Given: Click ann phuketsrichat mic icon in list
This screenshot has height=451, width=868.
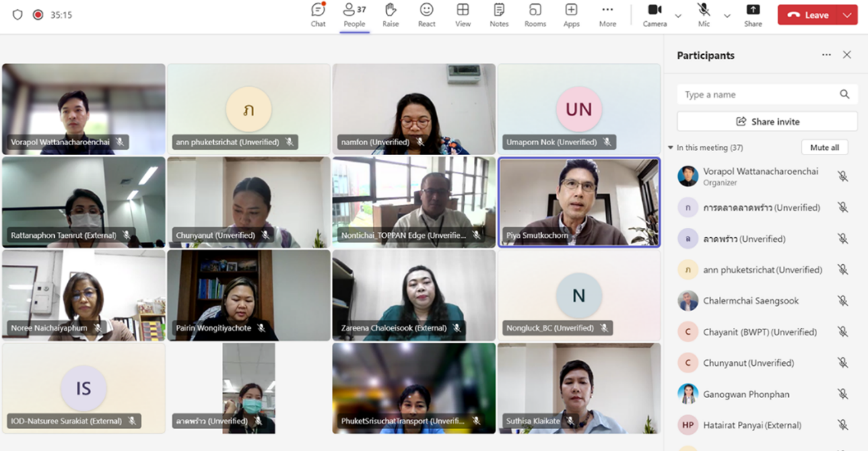Looking at the screenshot, I should 843,269.
